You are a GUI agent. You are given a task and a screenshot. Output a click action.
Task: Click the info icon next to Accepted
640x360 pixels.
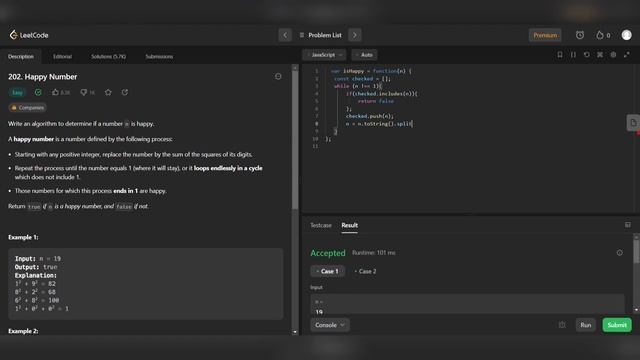coord(620,253)
